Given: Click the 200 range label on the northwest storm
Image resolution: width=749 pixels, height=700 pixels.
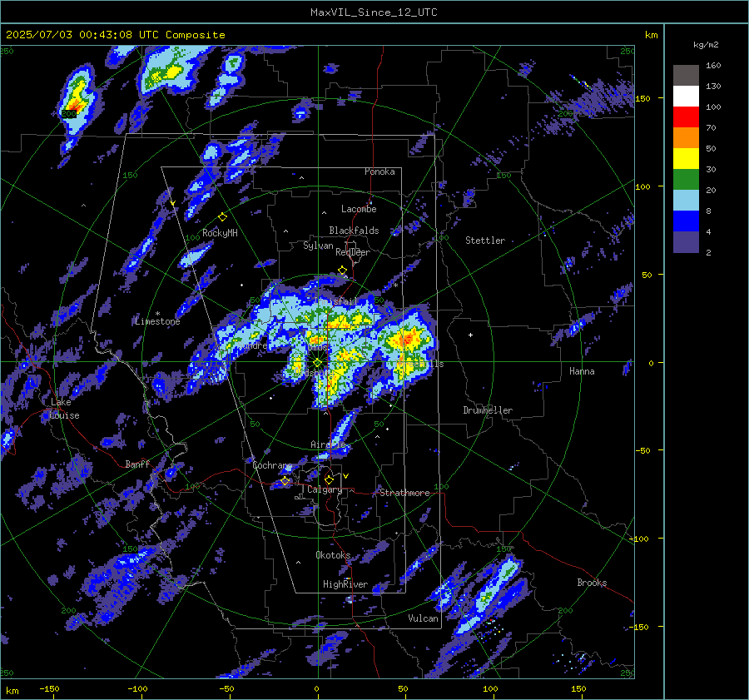Looking at the screenshot, I should tap(69, 114).
